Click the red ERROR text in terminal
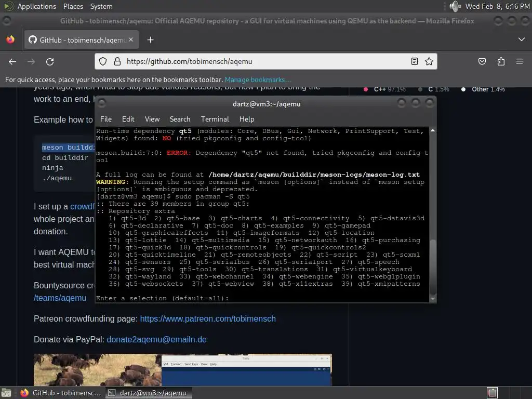 (x=179, y=153)
